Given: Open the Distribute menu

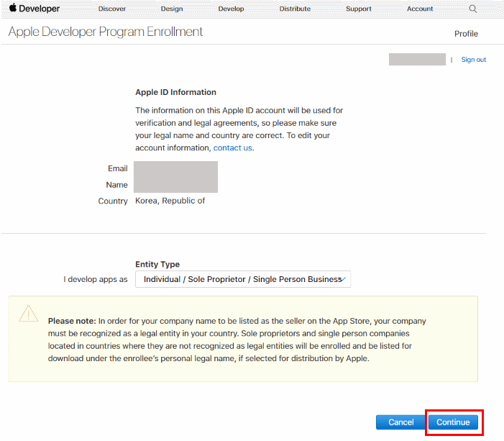Looking at the screenshot, I should 295,9.
